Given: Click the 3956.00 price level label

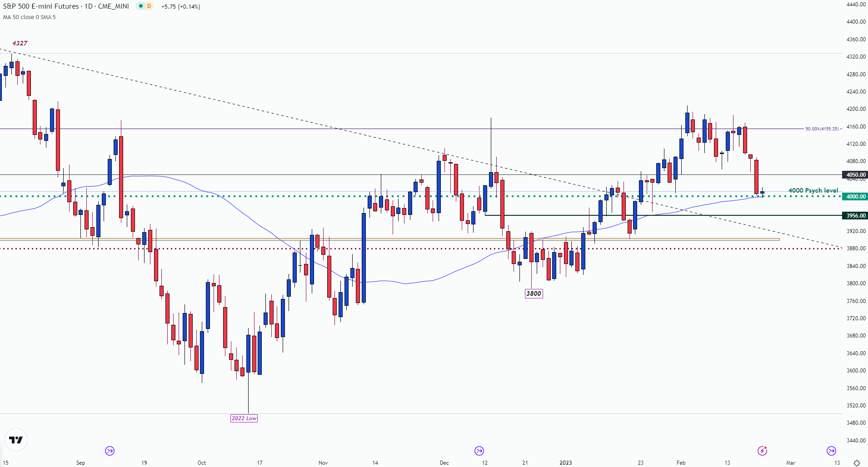Looking at the screenshot, I should click(855, 216).
